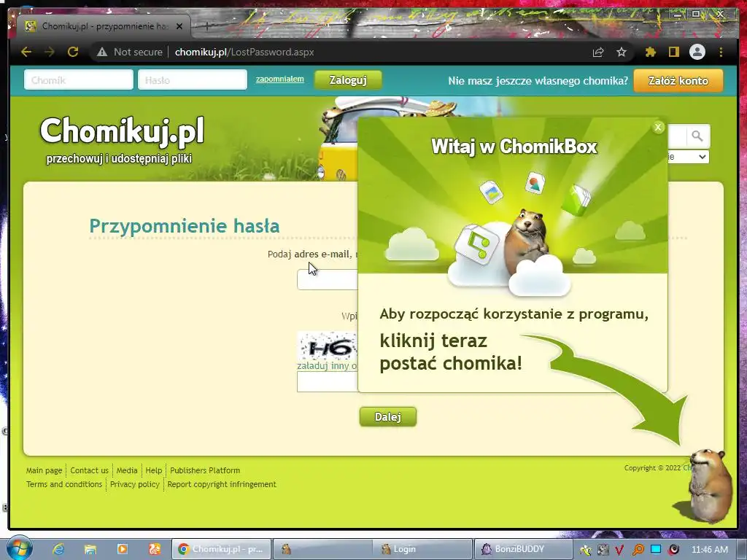Open the media player taskbar icon
This screenshot has width=747, height=560.
click(x=122, y=549)
